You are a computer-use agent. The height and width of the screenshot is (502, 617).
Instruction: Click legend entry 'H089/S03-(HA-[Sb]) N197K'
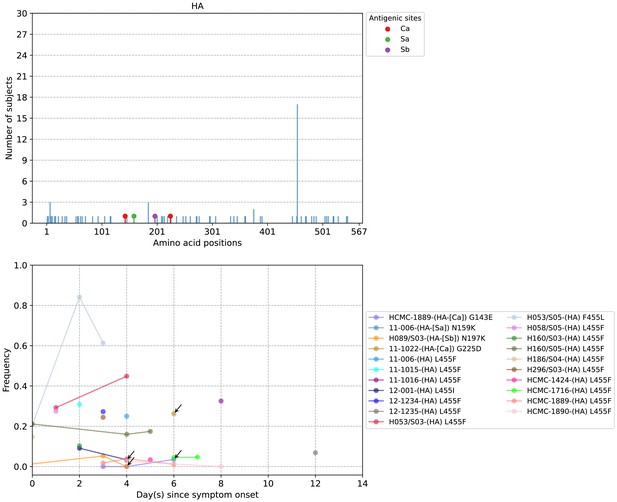click(427, 338)
